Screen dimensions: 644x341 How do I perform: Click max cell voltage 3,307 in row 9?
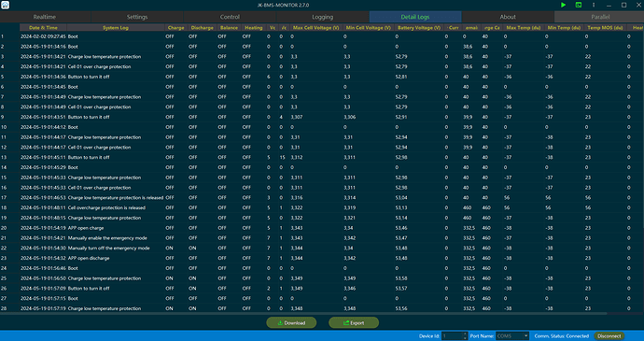point(297,117)
